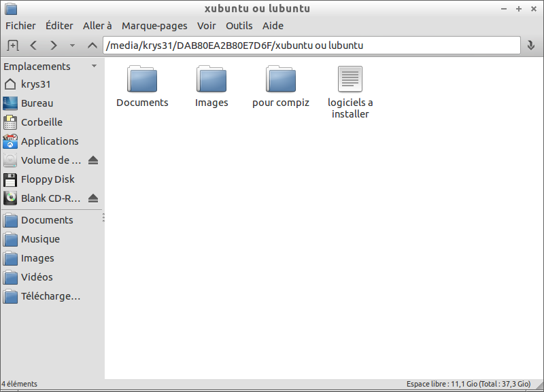Image resolution: width=544 pixels, height=392 pixels.
Task: Maximize the xubuntu ou lubuntu window
Action: (519, 9)
